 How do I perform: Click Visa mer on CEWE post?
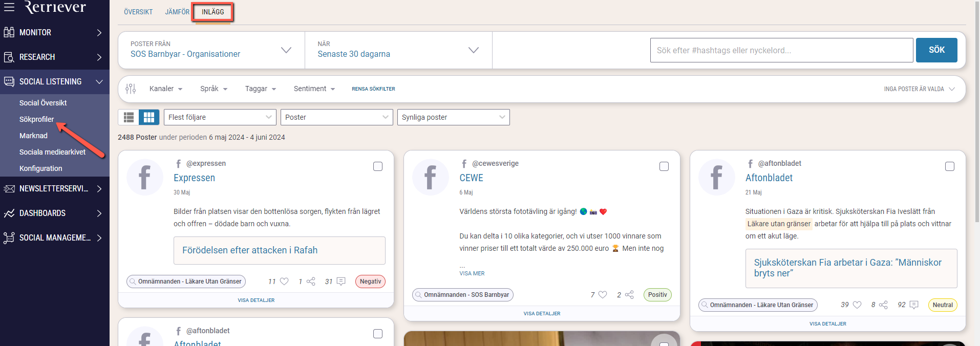[472, 273]
